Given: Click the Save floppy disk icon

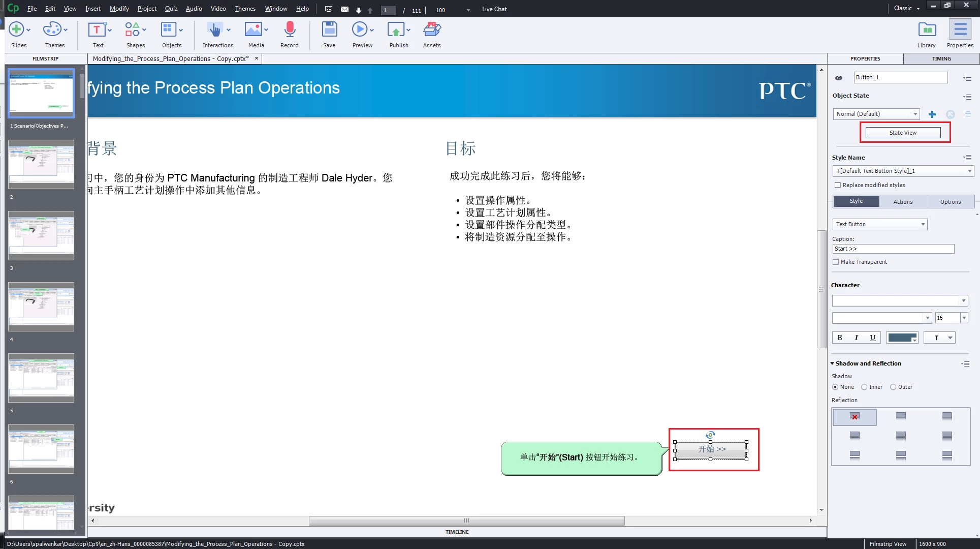Looking at the screenshot, I should 329,30.
